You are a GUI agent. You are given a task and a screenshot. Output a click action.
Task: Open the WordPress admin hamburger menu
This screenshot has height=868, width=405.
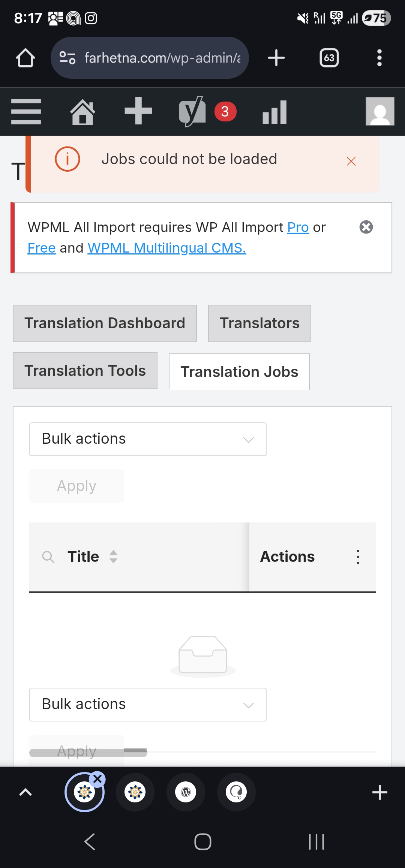tap(26, 111)
